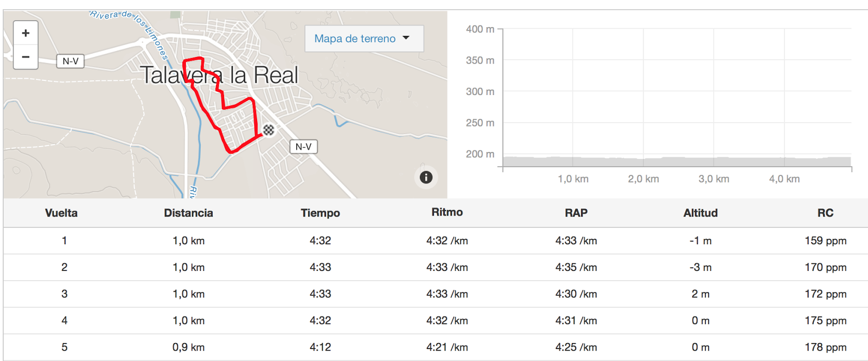Click the Ritmo column header
Image resolution: width=868 pixels, height=361 pixels.
pyautogui.click(x=447, y=212)
